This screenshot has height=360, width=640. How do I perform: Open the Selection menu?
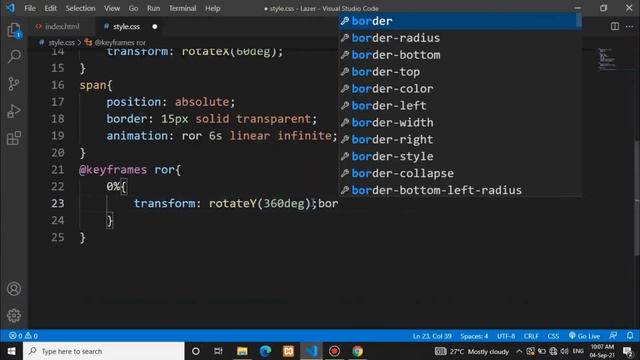click(x=80, y=8)
